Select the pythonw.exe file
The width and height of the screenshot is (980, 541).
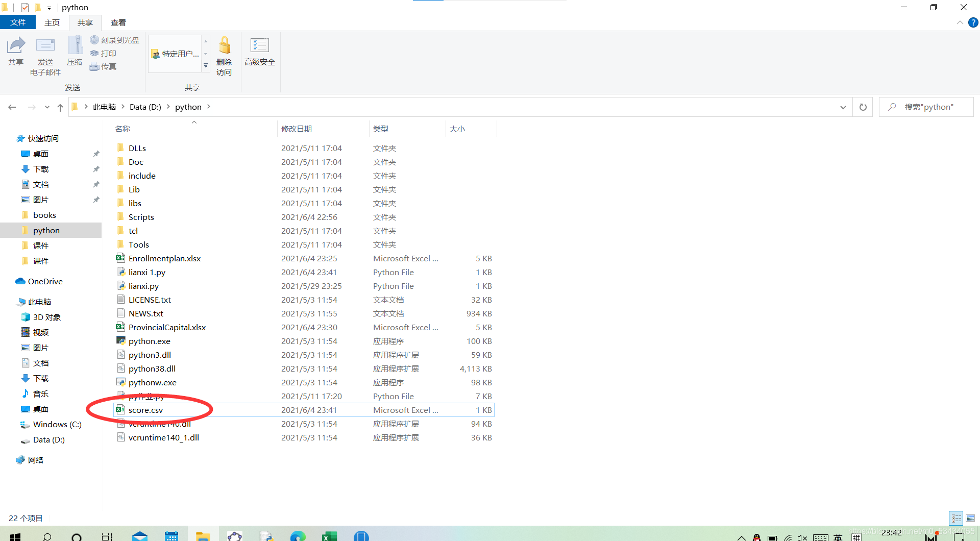coord(304,382)
